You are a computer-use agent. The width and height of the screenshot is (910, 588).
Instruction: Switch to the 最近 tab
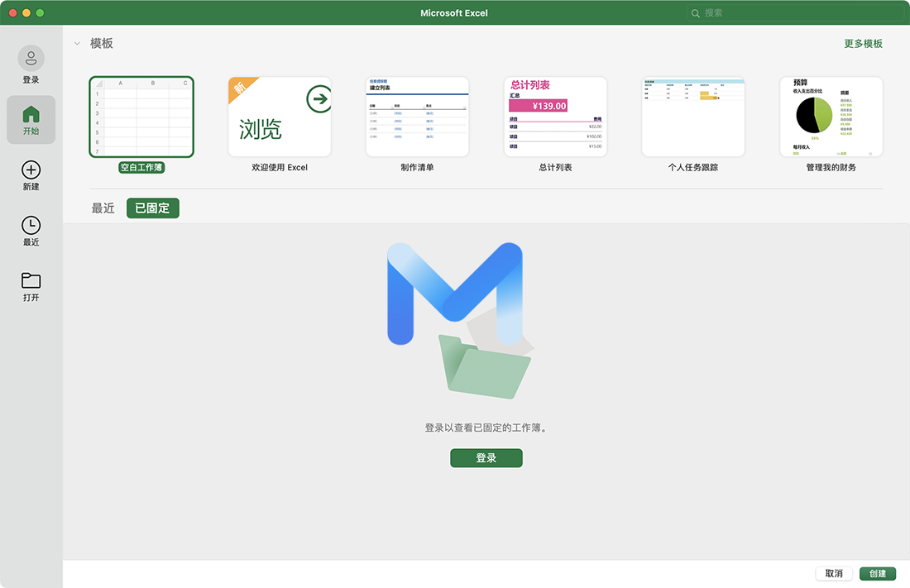tap(103, 208)
